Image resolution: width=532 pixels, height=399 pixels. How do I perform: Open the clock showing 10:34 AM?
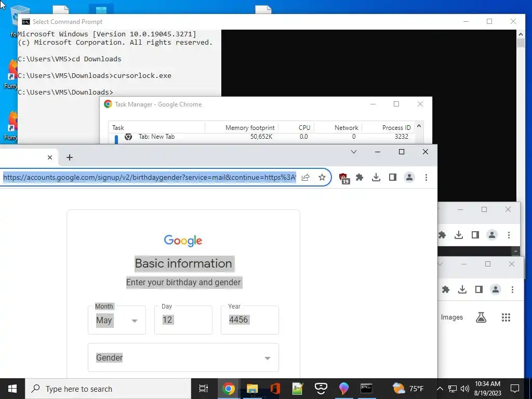[487, 389]
